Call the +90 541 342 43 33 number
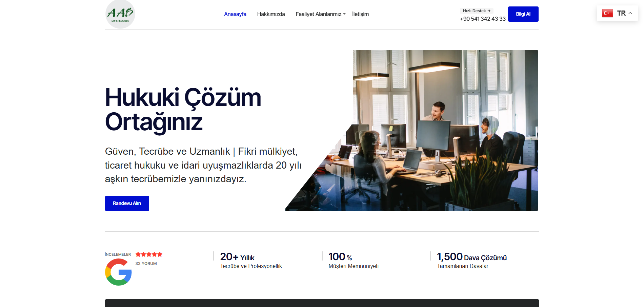This screenshot has width=644, height=307. [x=483, y=19]
